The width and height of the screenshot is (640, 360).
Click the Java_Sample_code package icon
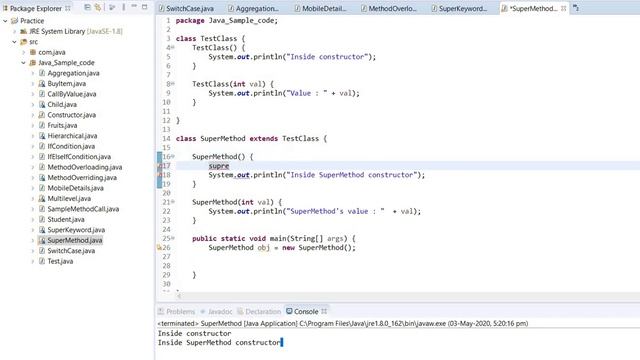(33, 63)
